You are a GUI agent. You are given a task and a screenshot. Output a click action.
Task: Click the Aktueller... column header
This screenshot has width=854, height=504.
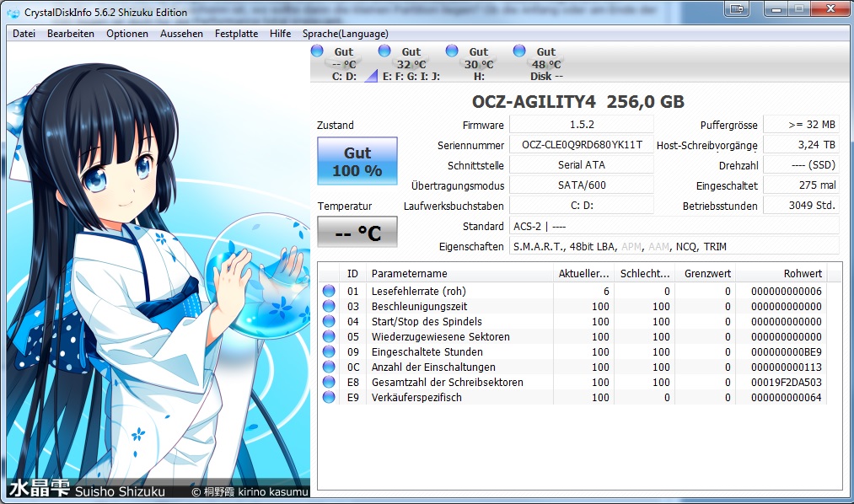pyautogui.click(x=584, y=273)
